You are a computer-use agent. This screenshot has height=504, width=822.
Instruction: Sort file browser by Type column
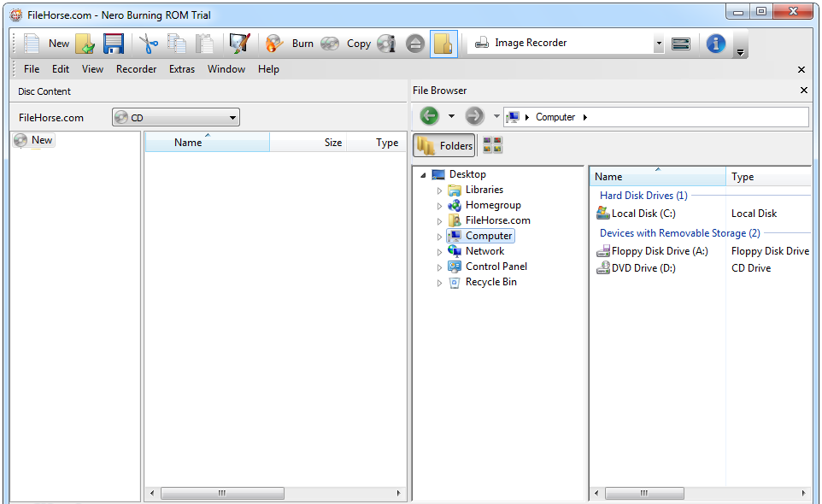coord(768,177)
